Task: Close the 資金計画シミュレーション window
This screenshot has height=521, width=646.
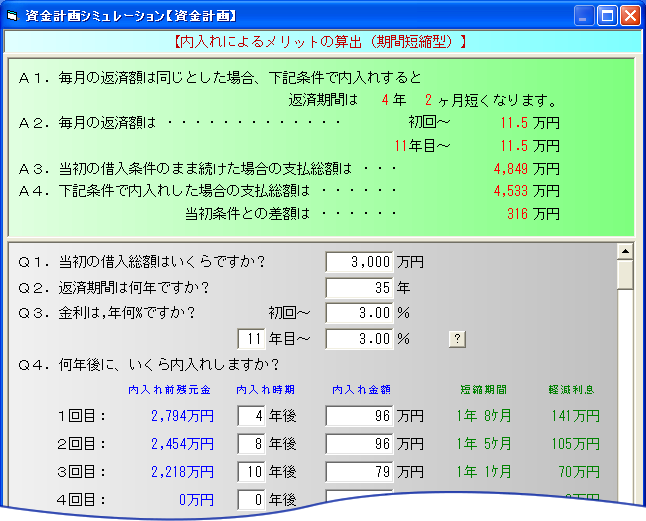Action: pyautogui.click(x=630, y=15)
